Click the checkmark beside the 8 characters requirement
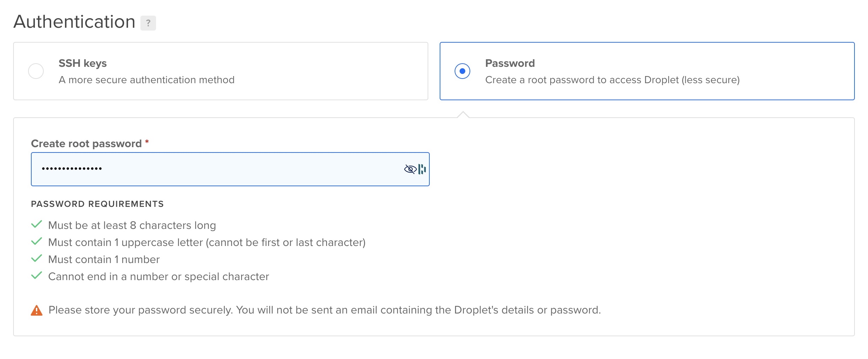 (37, 224)
